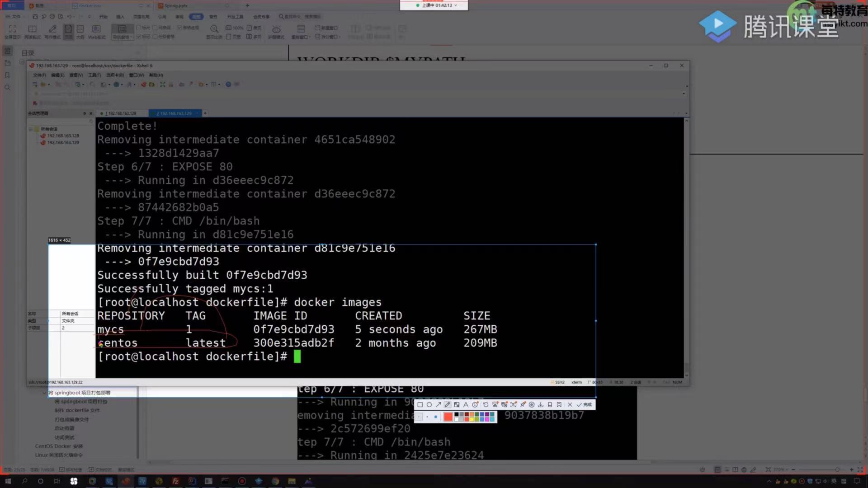Viewport: 868px width, 488px height.
Task: Toggle the 任务窗格 task pane checkbox
Action: (x=155, y=37)
